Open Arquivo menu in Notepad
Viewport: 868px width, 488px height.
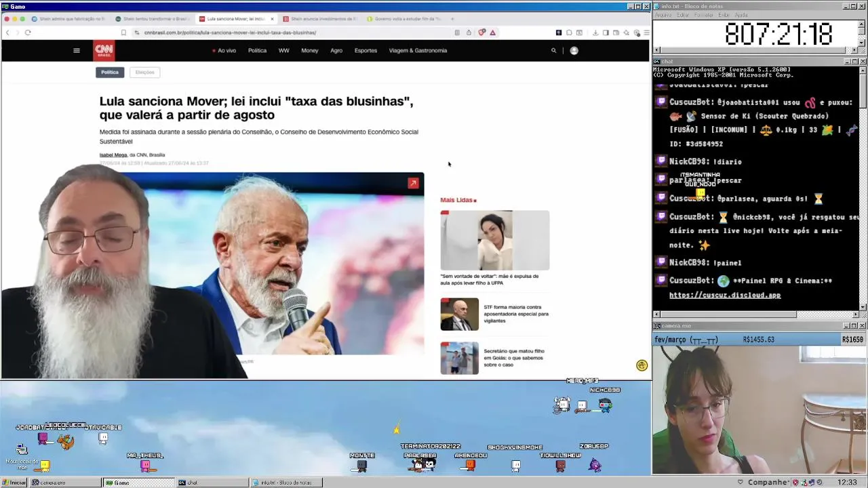tap(663, 15)
